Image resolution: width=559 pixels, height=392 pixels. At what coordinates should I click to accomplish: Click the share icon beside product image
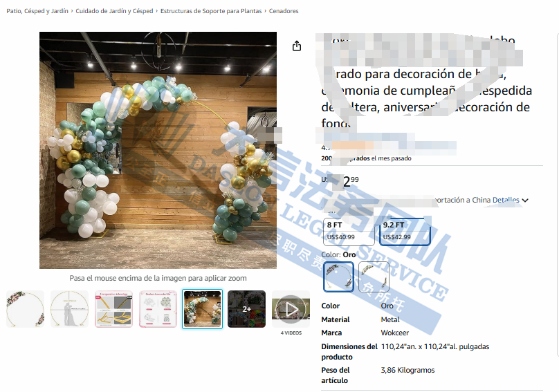[297, 46]
